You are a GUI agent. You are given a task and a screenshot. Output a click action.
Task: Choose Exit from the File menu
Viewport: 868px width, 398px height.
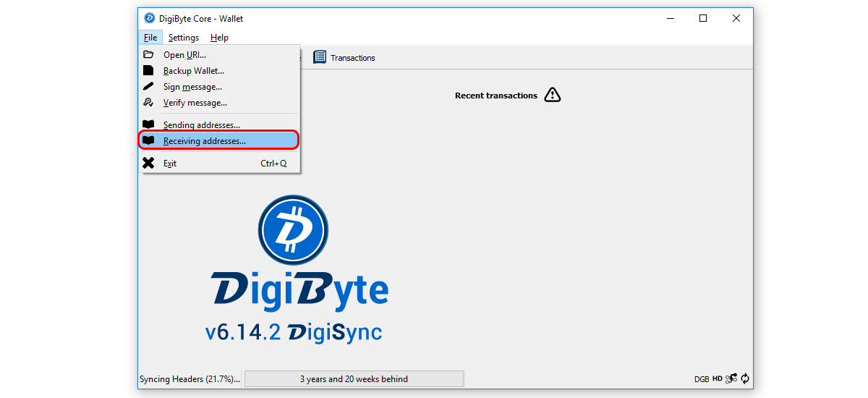point(219,163)
